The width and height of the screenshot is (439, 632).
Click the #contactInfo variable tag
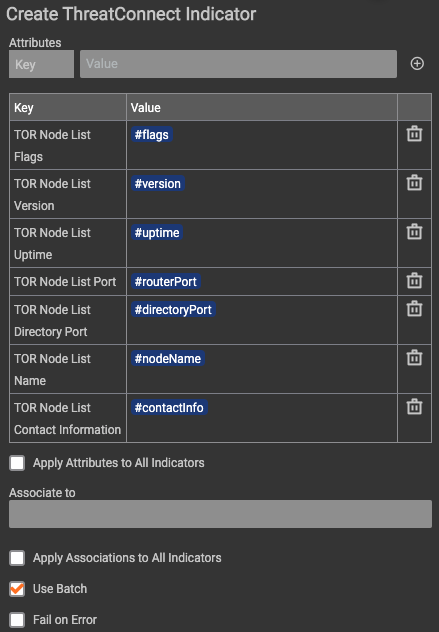tap(169, 407)
